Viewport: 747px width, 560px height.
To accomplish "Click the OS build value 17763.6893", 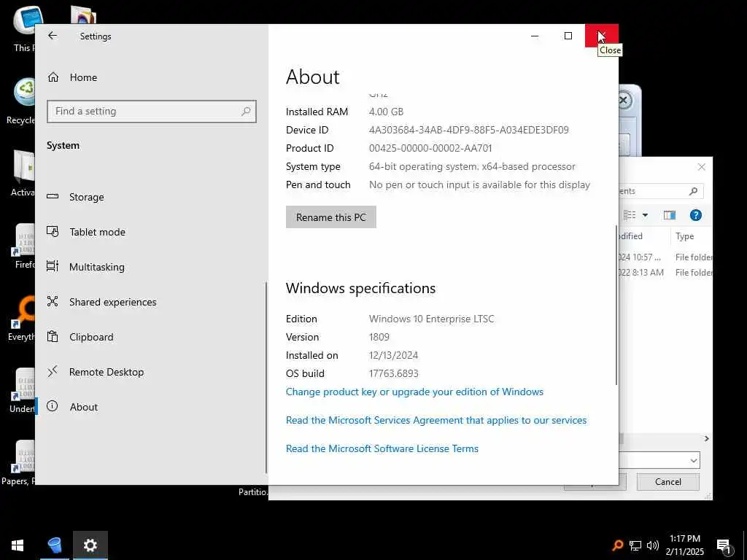I will pos(393,373).
